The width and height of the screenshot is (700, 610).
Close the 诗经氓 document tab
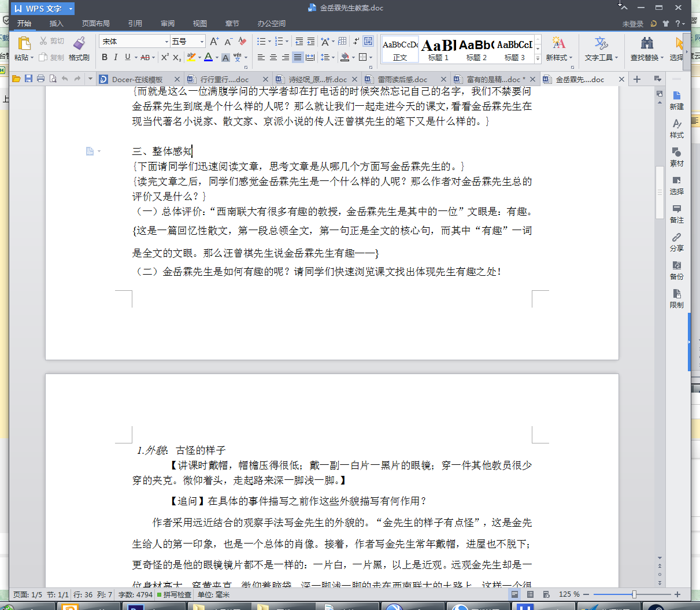pyautogui.click(x=354, y=79)
